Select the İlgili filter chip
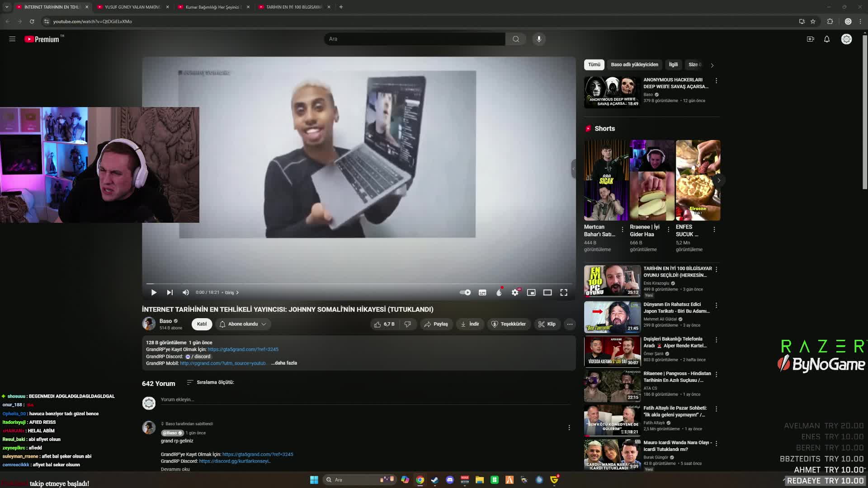Image resolution: width=868 pixels, height=488 pixels. [x=673, y=65]
